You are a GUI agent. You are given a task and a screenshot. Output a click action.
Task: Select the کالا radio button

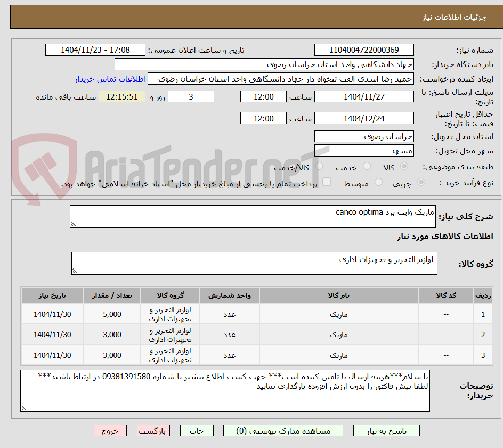[404, 166]
